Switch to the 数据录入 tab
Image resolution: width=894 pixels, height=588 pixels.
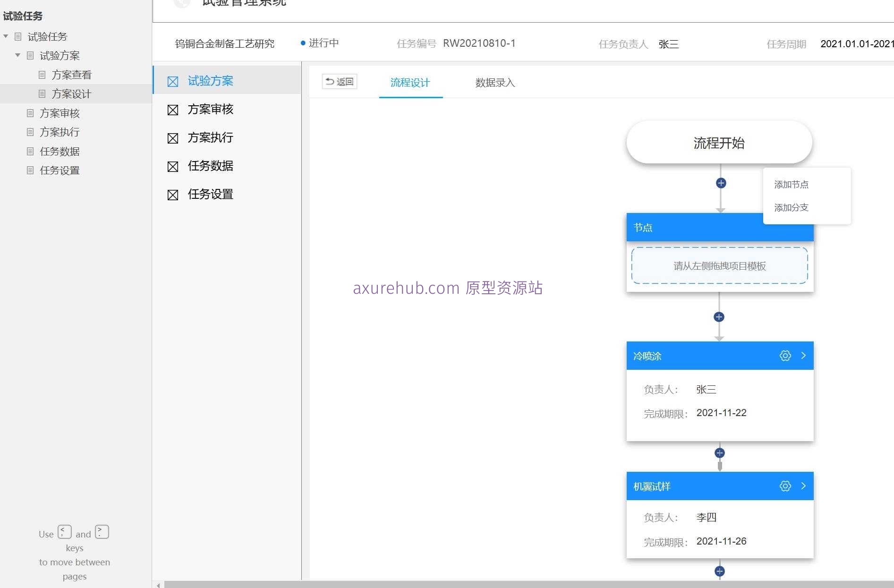(495, 83)
